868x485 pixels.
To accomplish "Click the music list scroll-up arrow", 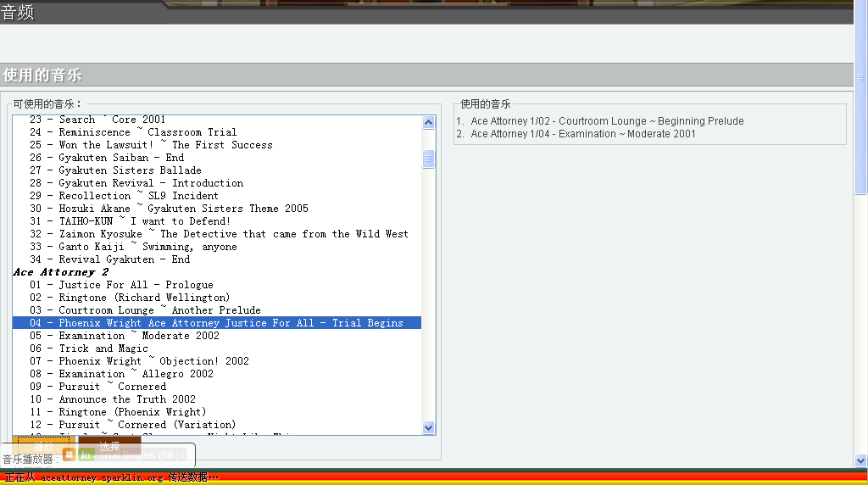I will click(428, 122).
